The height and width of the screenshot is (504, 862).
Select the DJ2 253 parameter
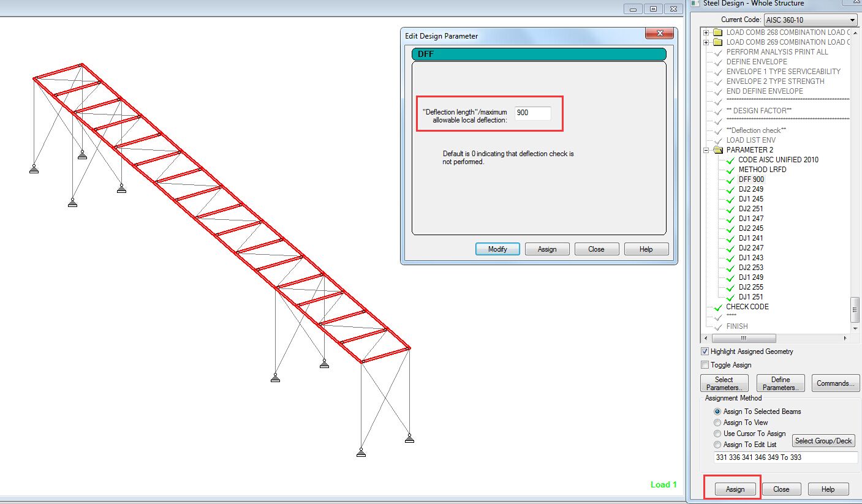[x=750, y=268]
